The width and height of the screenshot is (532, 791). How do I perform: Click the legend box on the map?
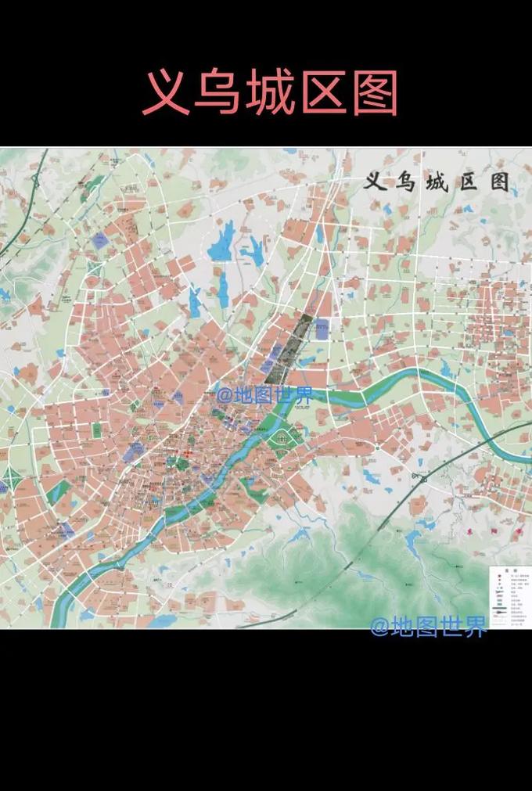[510, 596]
